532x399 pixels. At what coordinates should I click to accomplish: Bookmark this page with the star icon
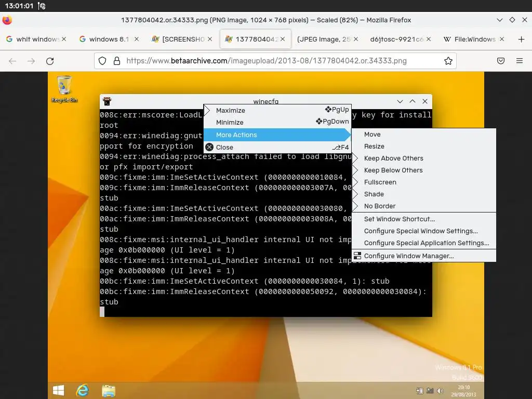(x=448, y=61)
